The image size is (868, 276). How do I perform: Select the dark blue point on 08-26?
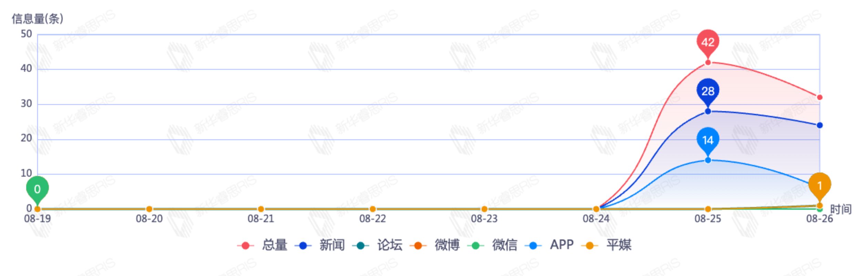coord(819,125)
